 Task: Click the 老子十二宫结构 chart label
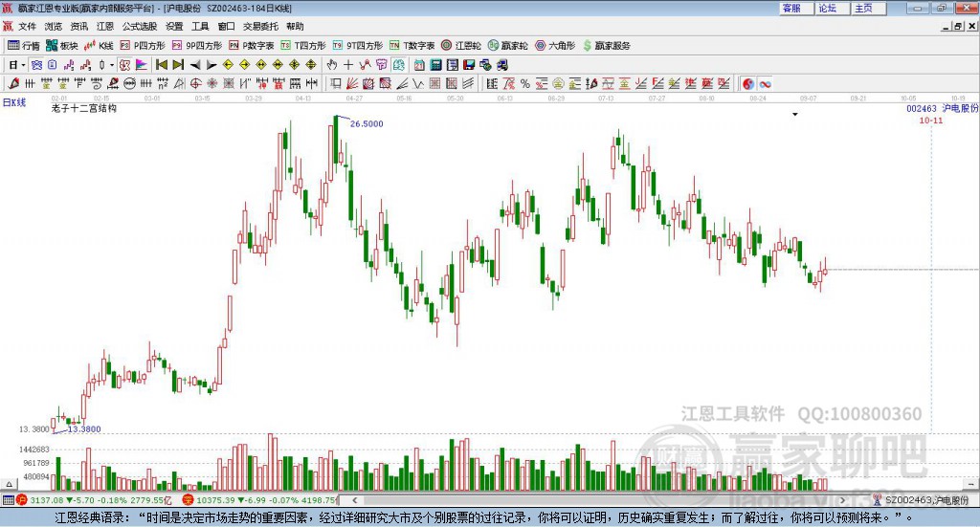pyautogui.click(x=84, y=108)
